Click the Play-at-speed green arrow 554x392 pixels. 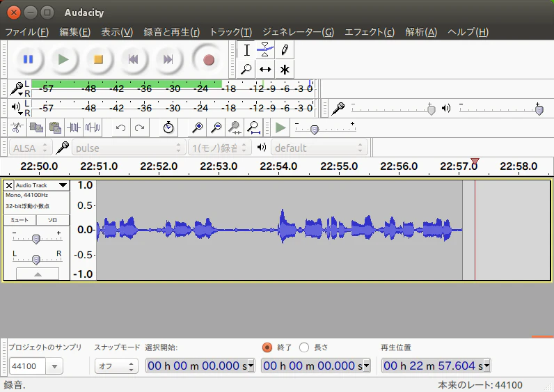[280, 127]
